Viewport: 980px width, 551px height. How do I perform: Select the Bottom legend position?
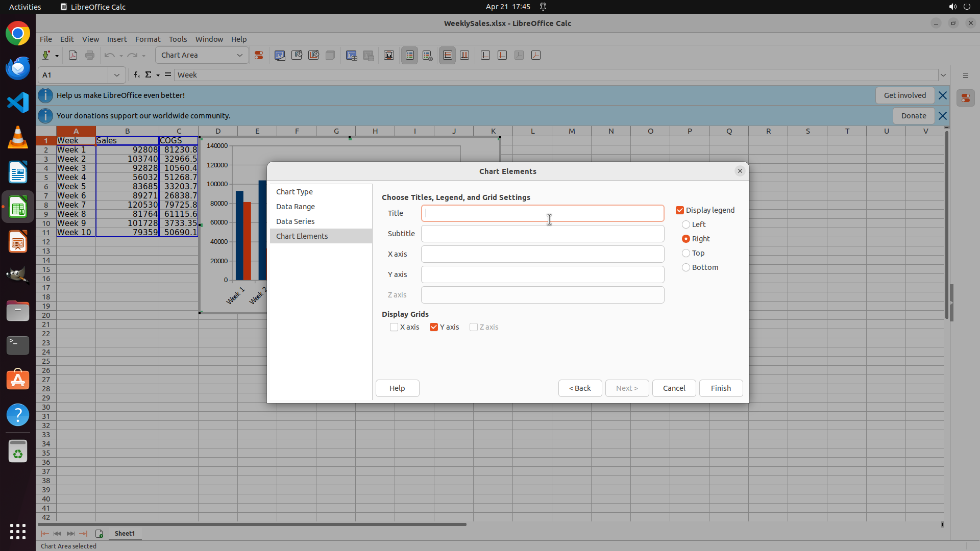pos(686,267)
